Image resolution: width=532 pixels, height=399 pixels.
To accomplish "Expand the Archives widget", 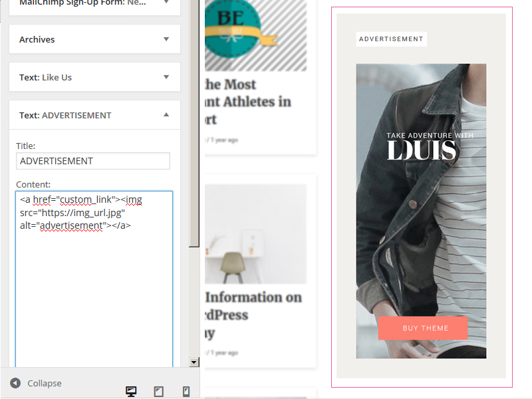I will [94, 39].
